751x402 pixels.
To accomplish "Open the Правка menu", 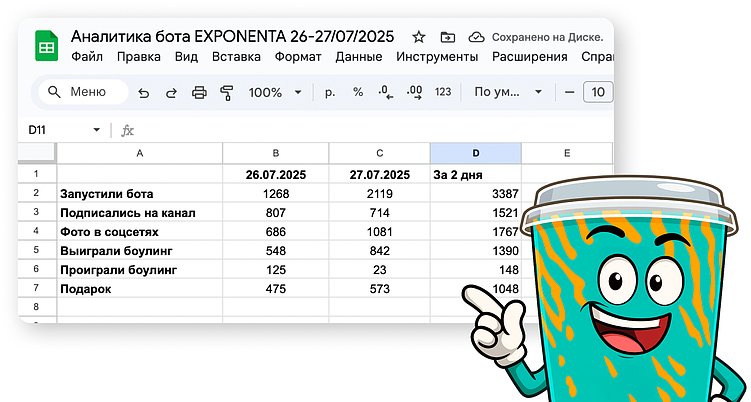I will pos(138,57).
